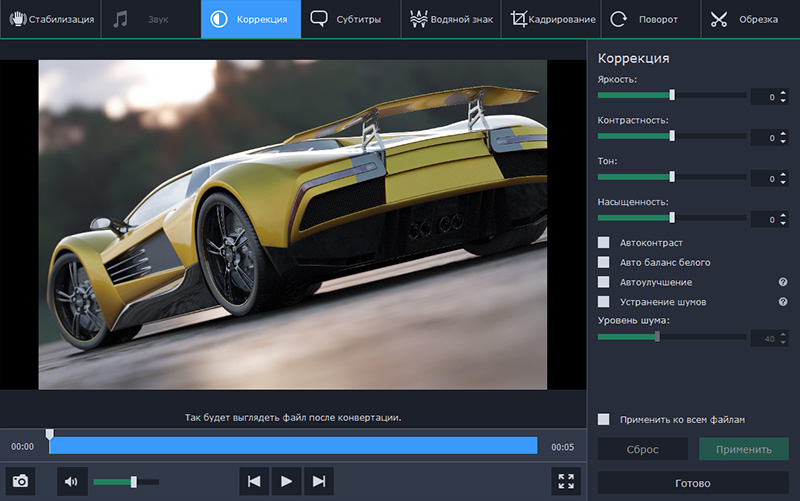Click the Применить button
Screen dimensions: 800x501
click(743, 449)
